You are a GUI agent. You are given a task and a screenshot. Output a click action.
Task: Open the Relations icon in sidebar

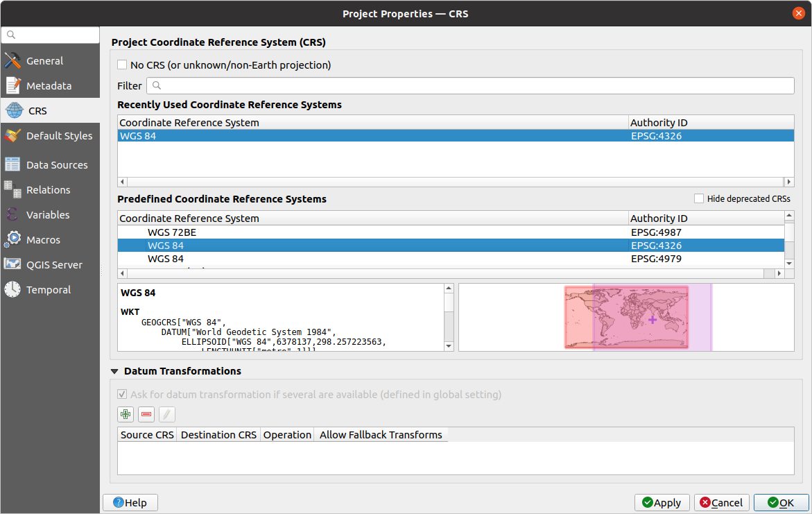pyautogui.click(x=12, y=189)
